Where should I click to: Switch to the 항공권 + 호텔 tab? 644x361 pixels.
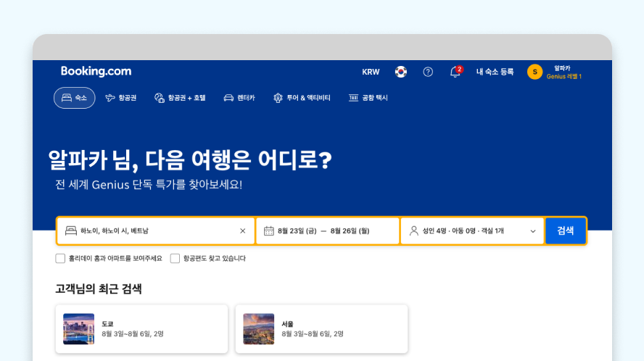[x=180, y=98]
